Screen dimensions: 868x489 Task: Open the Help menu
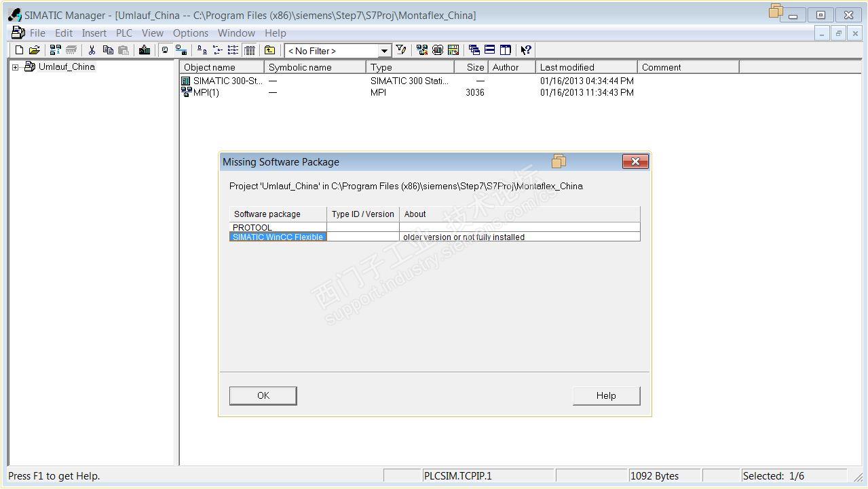coord(276,33)
